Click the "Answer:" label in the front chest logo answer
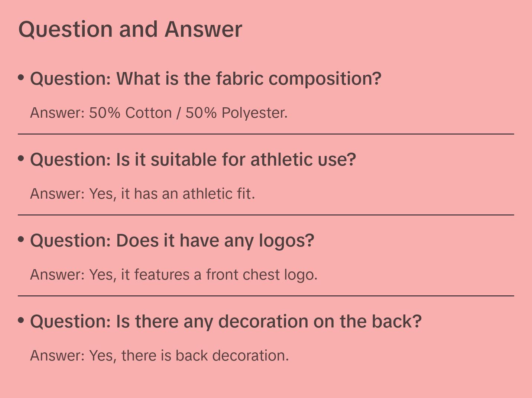 (x=58, y=275)
